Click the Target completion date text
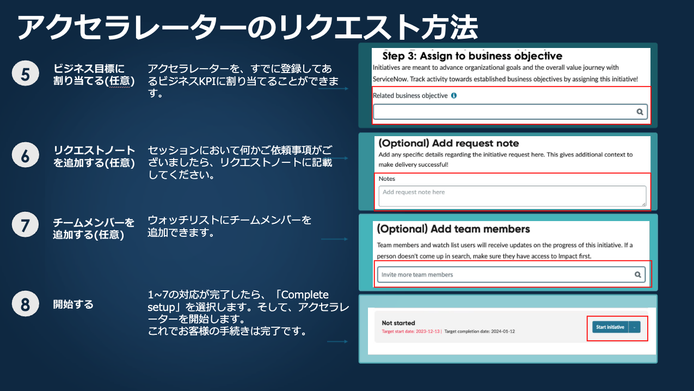This screenshot has width=694, height=391. (479, 331)
